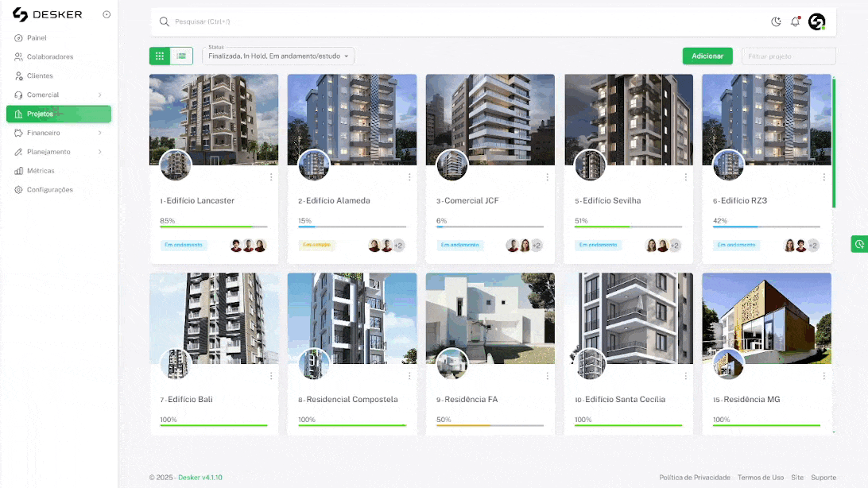Click the Comercial JCF round avatar
The width and height of the screenshot is (868, 488).
tap(451, 165)
